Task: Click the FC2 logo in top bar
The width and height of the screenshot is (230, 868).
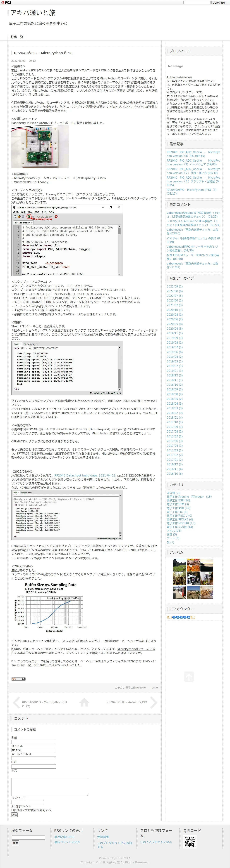Action: point(6,2)
